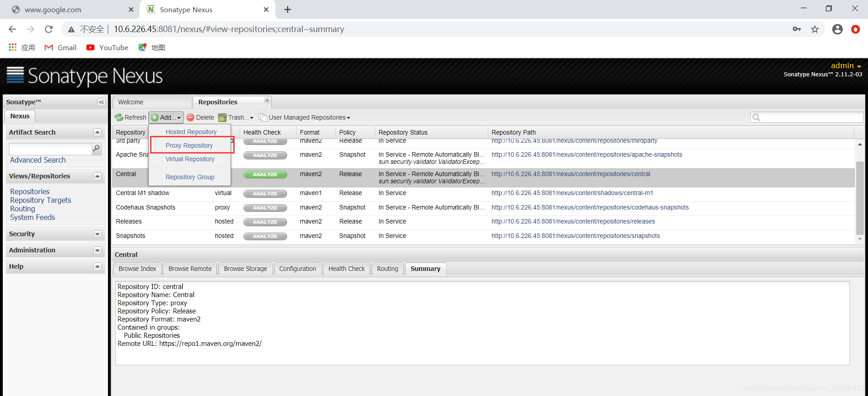
Task: Open the Gmail bookmark
Action: pos(61,47)
